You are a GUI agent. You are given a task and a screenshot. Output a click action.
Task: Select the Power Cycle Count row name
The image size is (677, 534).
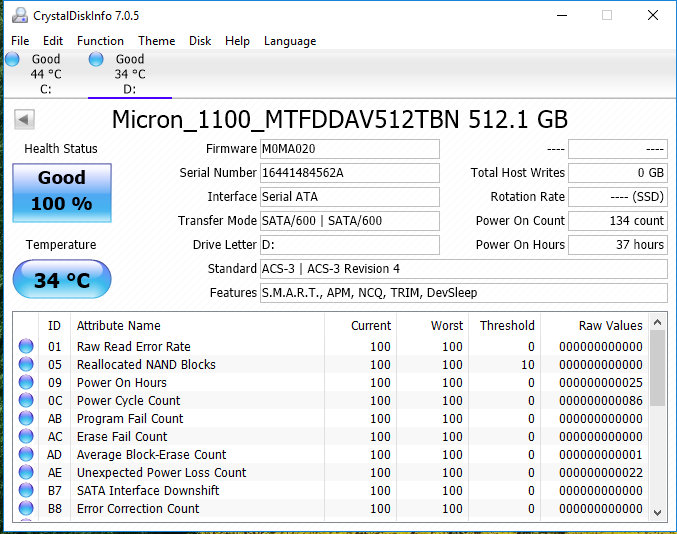tap(128, 400)
